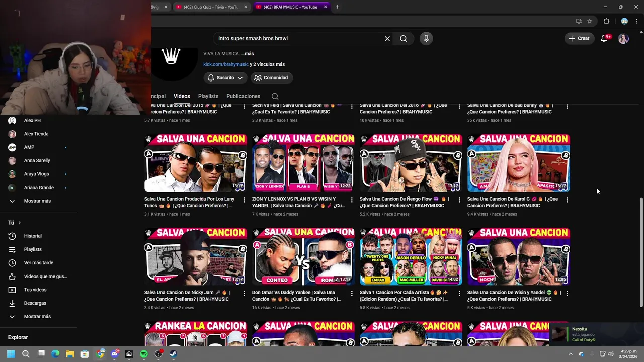Open the account avatar menu at top right
Image resolution: width=644 pixels, height=362 pixels.
pos(623,38)
